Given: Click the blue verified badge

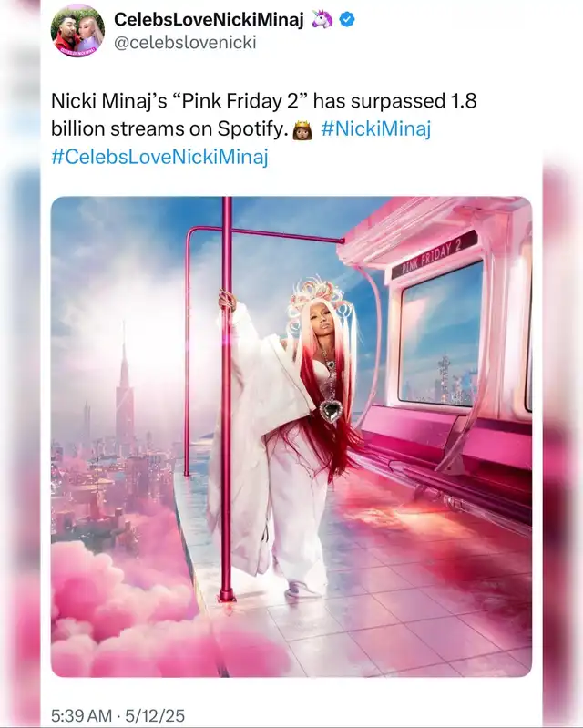Looking at the screenshot, I should (x=347, y=19).
